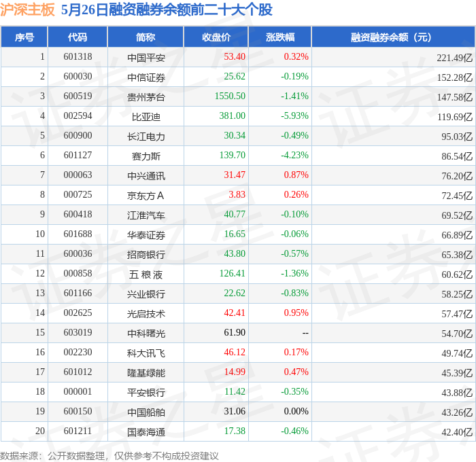The image size is (476, 462).
Task: Click stock name 中科曙光
Action: click(146, 334)
